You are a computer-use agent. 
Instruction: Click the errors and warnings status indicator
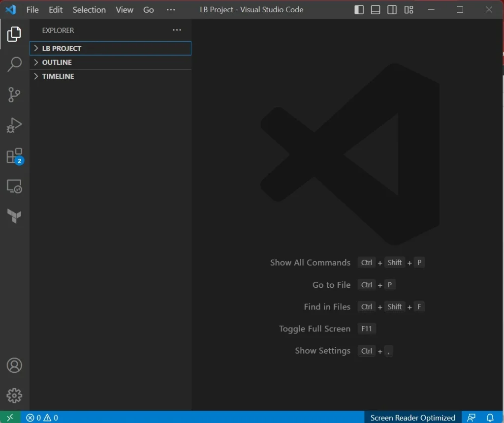[42, 417]
